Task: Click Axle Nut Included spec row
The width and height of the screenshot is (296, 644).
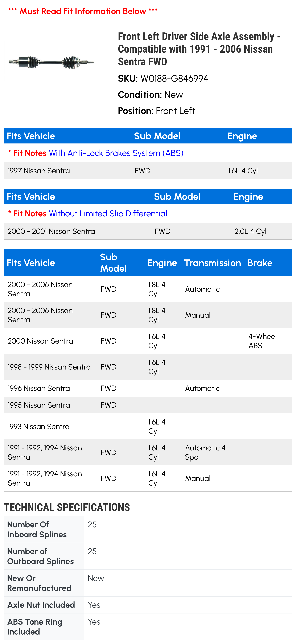Action: pyautogui.click(x=148, y=605)
